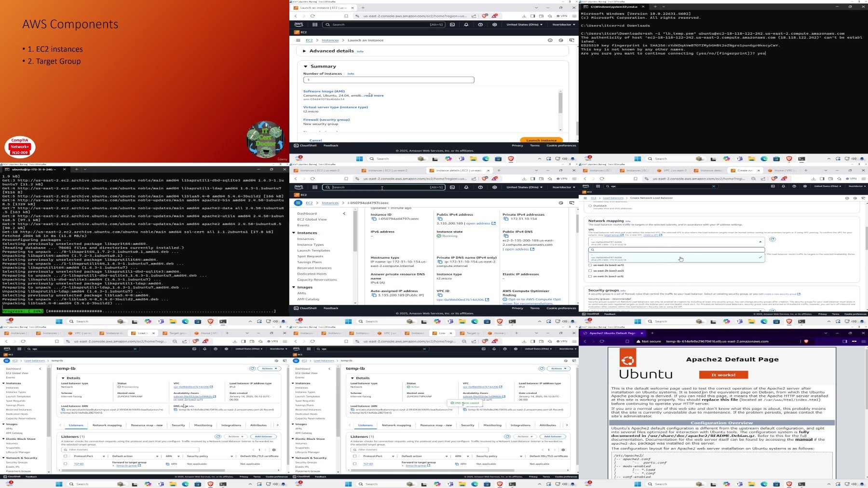Viewport: 868px width, 488px height.
Task: Check the us-east-2b availability zone box
Action: tap(590, 271)
